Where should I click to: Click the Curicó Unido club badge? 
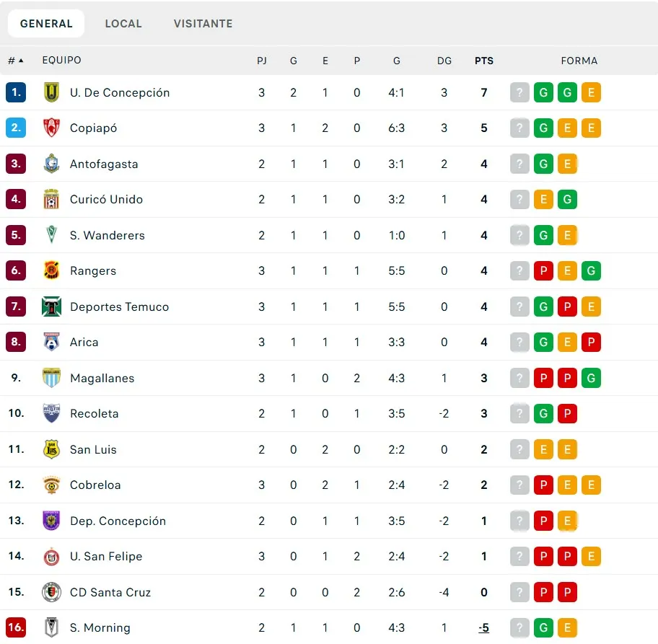click(51, 200)
